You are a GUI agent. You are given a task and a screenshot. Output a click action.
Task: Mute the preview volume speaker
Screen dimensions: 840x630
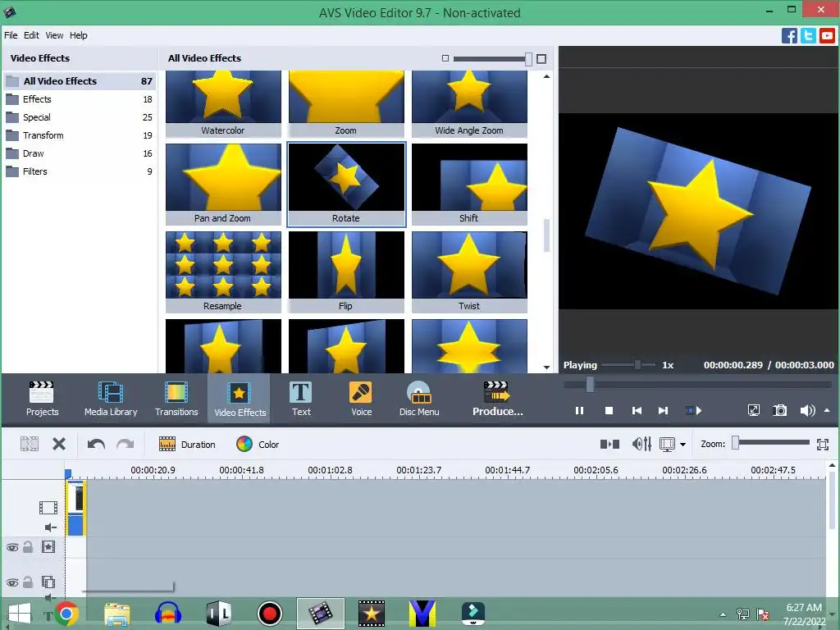807,410
